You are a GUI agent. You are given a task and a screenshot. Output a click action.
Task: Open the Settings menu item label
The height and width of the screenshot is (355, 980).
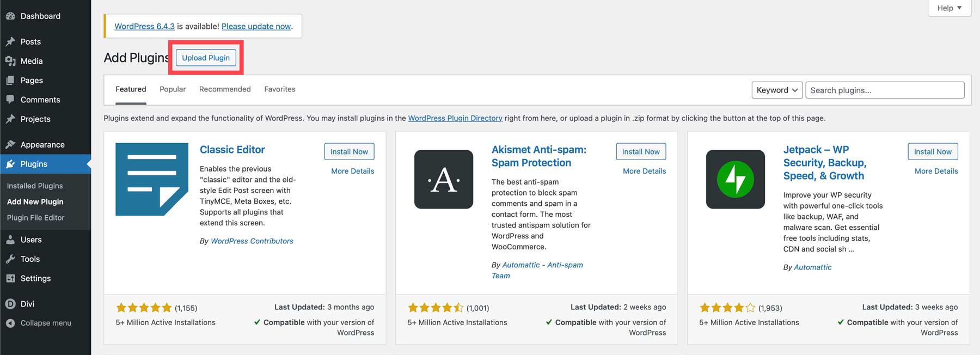(x=35, y=278)
